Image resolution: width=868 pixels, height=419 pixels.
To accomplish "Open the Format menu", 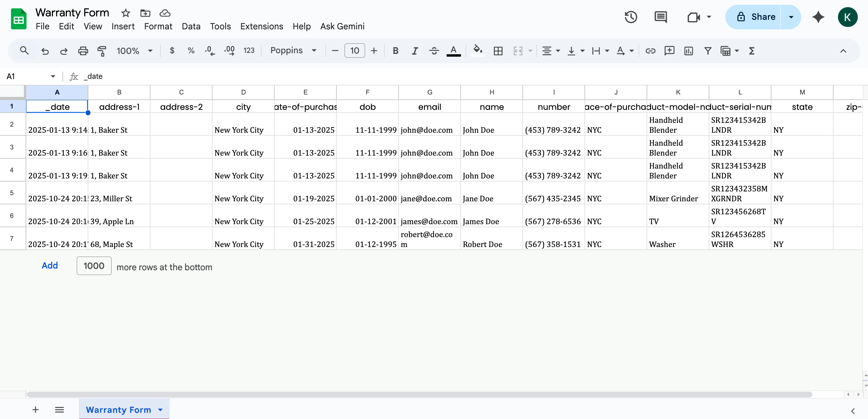I will click(158, 26).
